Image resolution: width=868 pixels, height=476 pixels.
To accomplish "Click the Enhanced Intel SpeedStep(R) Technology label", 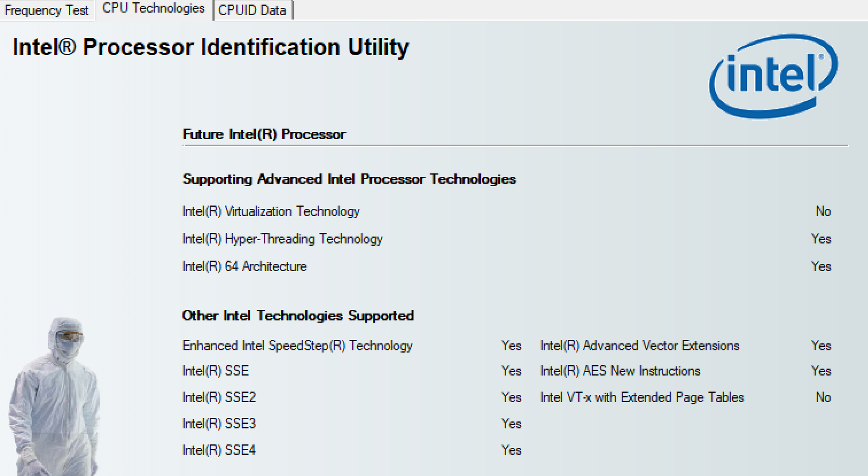I will (x=297, y=346).
